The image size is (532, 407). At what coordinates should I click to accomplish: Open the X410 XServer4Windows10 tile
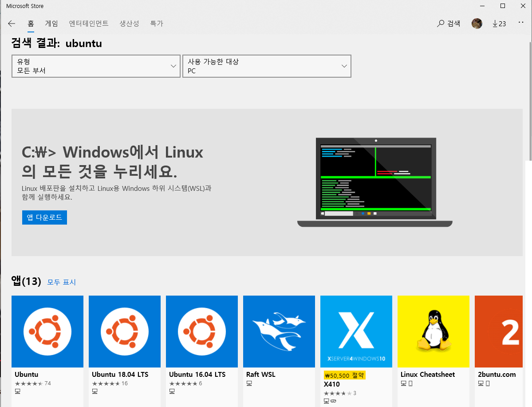356,331
